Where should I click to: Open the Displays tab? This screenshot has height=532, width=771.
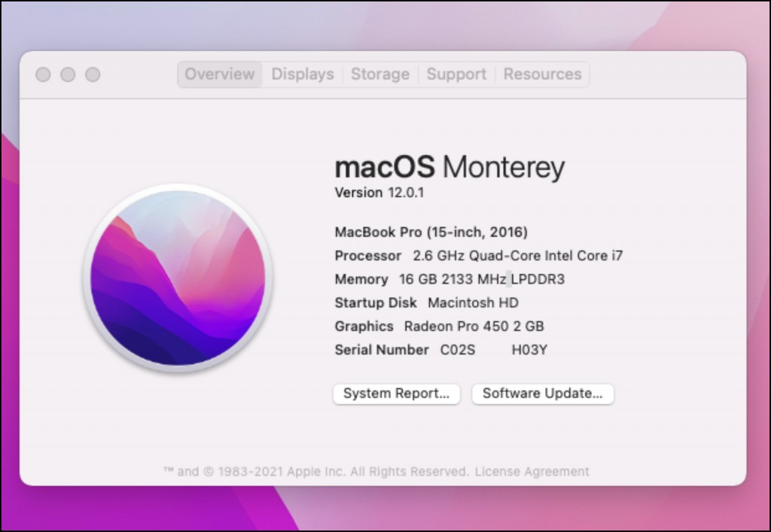click(x=303, y=74)
